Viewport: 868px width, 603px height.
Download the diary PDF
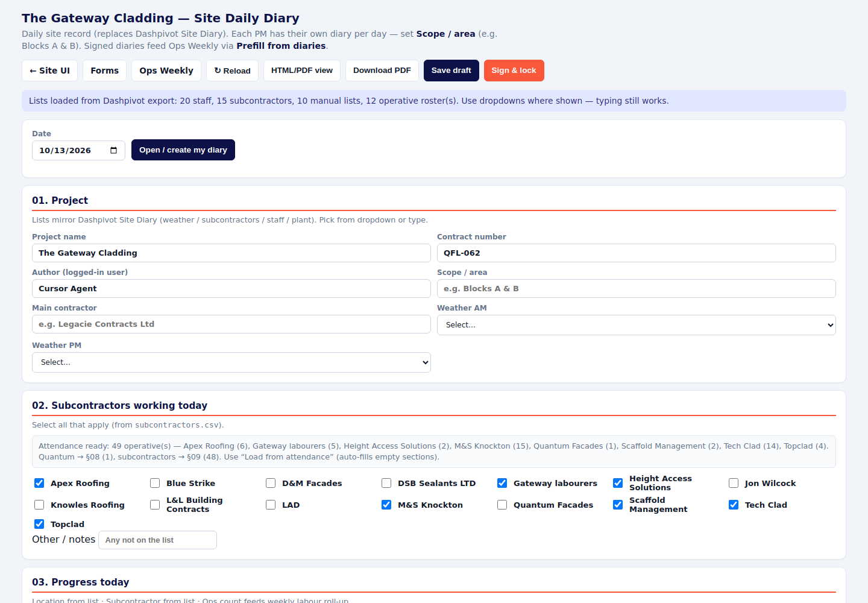tap(382, 71)
